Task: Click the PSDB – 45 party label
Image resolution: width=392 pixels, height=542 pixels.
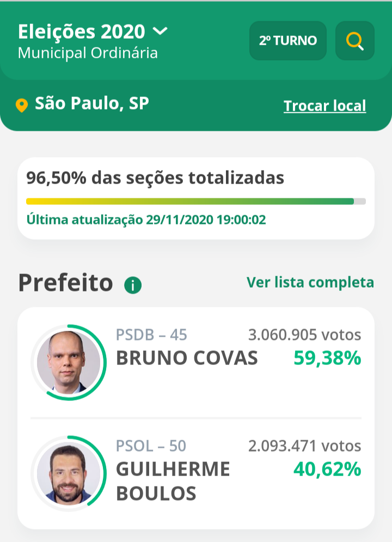Action: [151, 334]
